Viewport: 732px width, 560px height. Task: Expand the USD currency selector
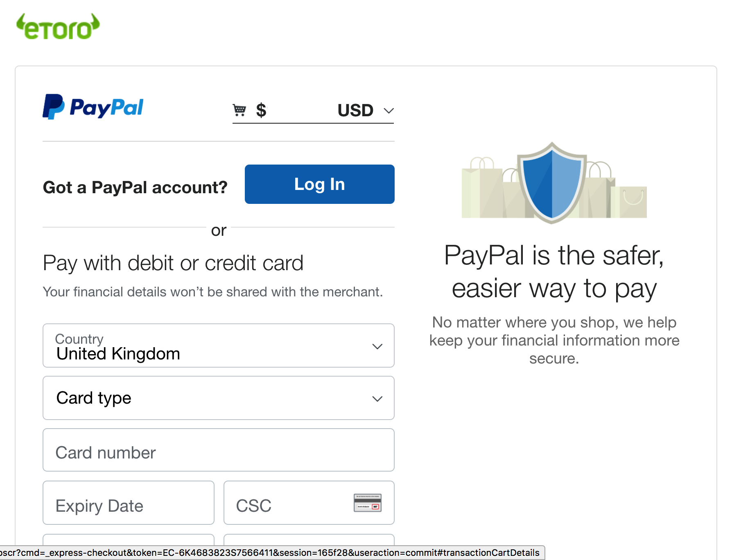(x=366, y=111)
